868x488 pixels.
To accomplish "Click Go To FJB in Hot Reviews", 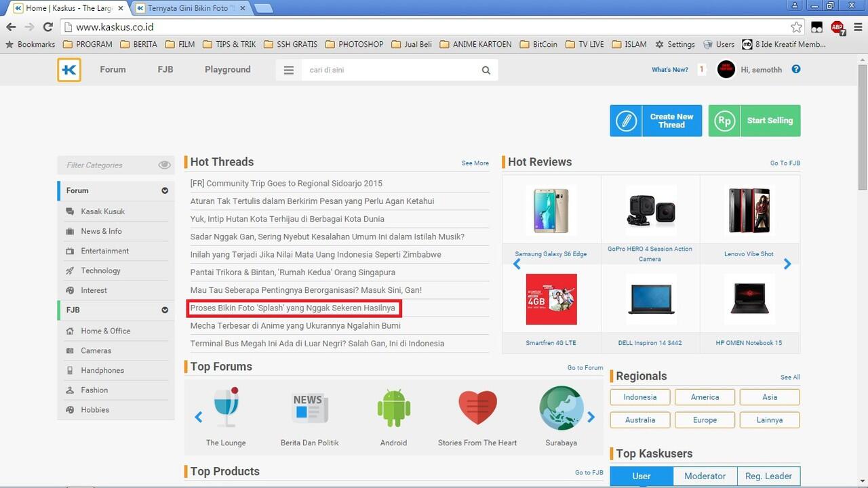I will [x=785, y=163].
